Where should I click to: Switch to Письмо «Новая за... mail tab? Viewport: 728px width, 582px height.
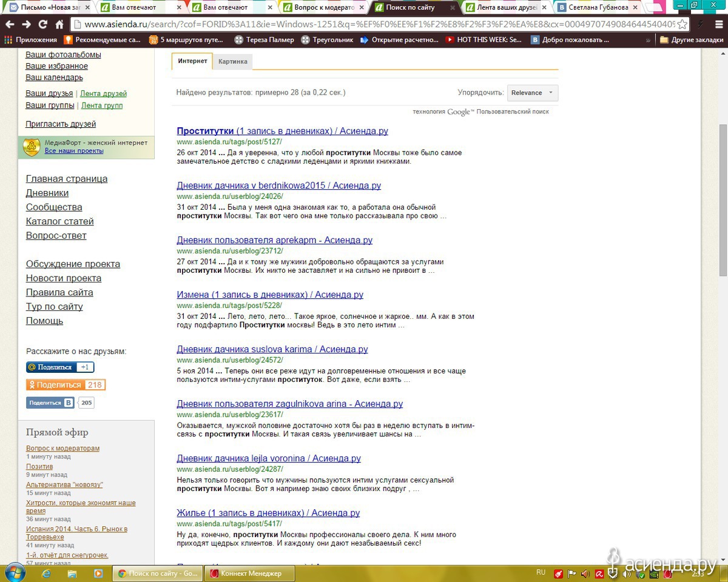click(50, 7)
